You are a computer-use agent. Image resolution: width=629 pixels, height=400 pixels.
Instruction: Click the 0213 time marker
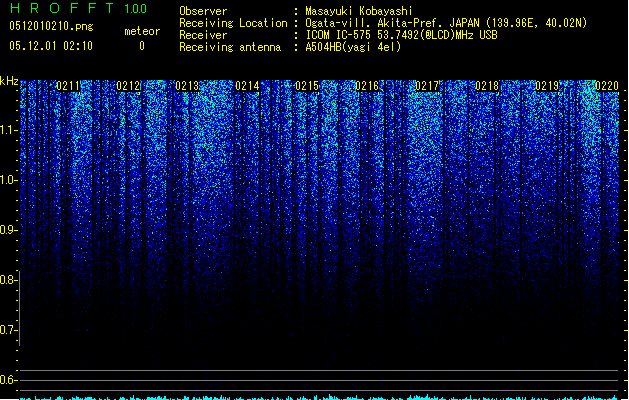[187, 86]
